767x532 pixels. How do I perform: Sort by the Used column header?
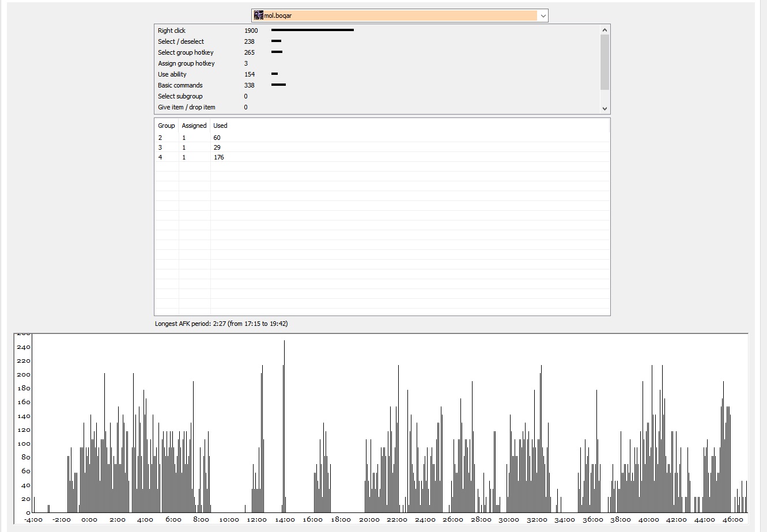point(220,126)
